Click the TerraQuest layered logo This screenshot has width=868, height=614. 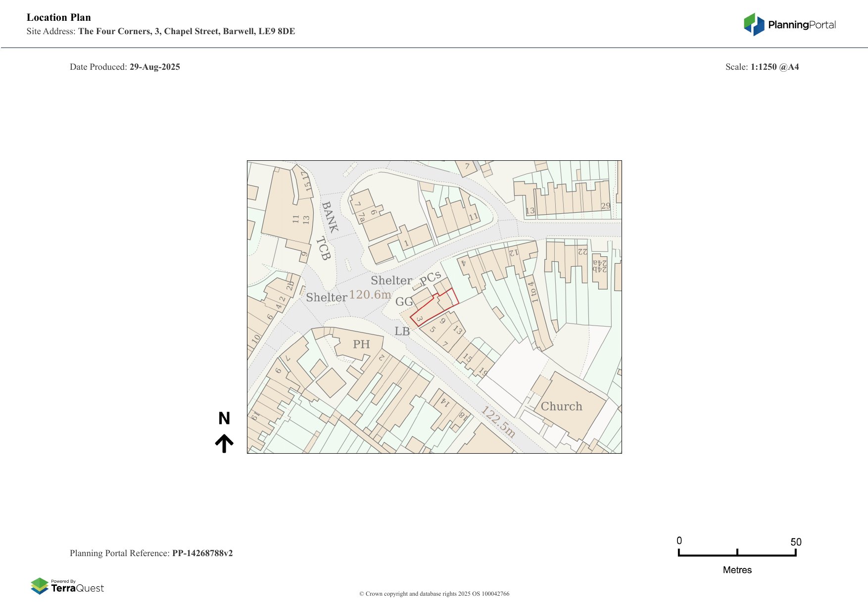[40, 586]
